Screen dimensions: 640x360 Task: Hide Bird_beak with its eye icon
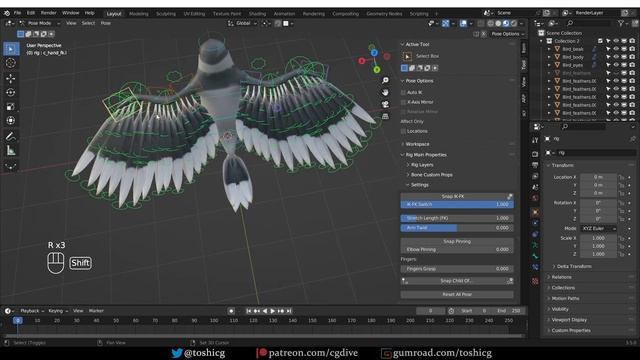pos(616,49)
